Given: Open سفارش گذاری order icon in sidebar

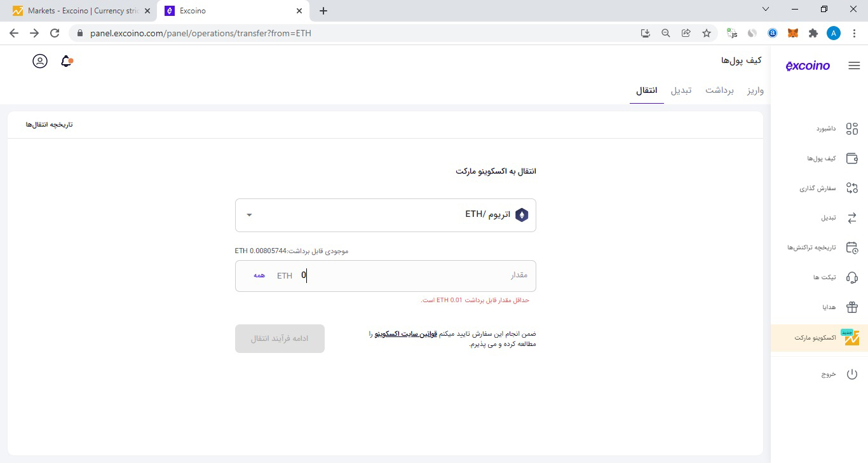Looking at the screenshot, I should [x=852, y=188].
